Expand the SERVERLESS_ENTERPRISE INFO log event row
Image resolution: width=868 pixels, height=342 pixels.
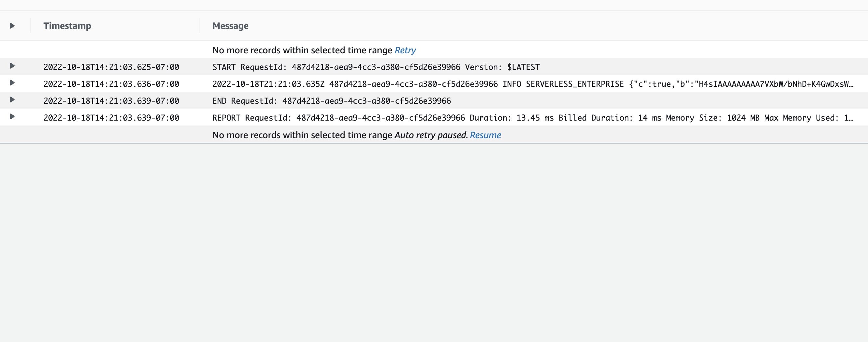pos(13,83)
